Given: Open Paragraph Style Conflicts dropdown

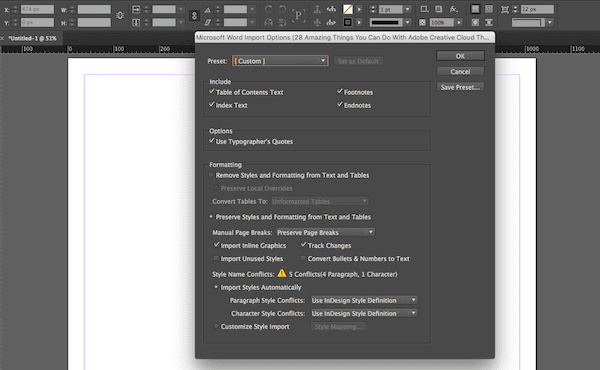Looking at the screenshot, I should pyautogui.click(x=364, y=300).
